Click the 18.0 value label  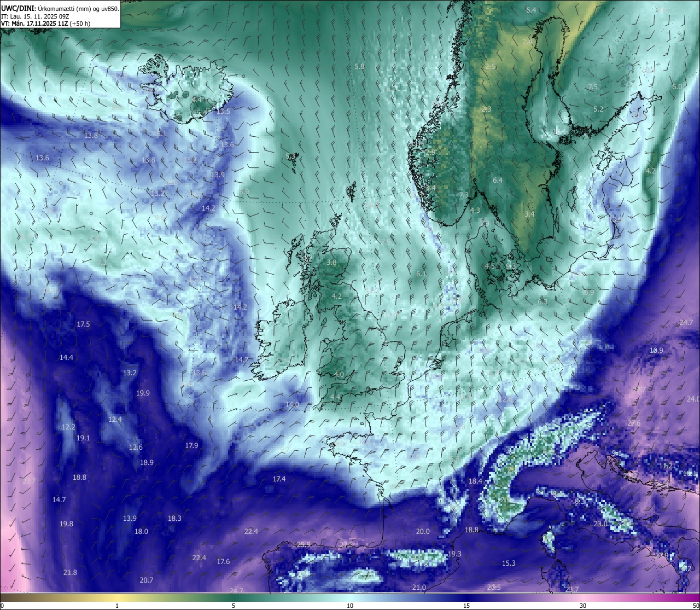click(141, 531)
